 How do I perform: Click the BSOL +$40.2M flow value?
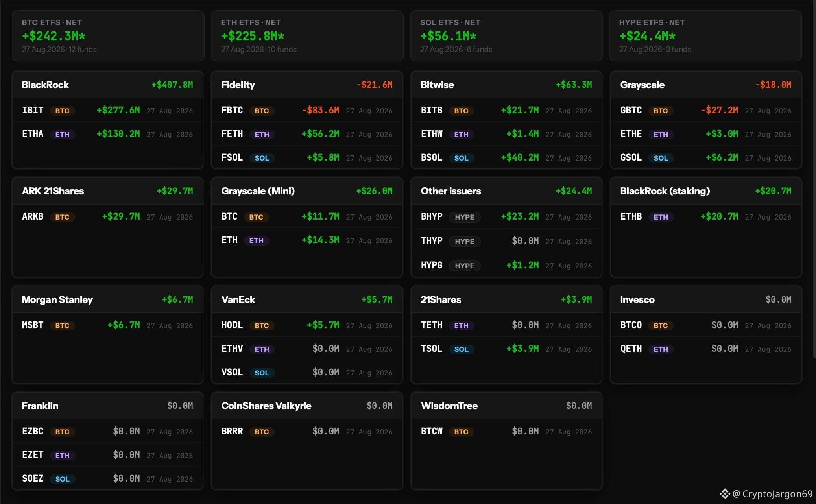[x=520, y=157]
